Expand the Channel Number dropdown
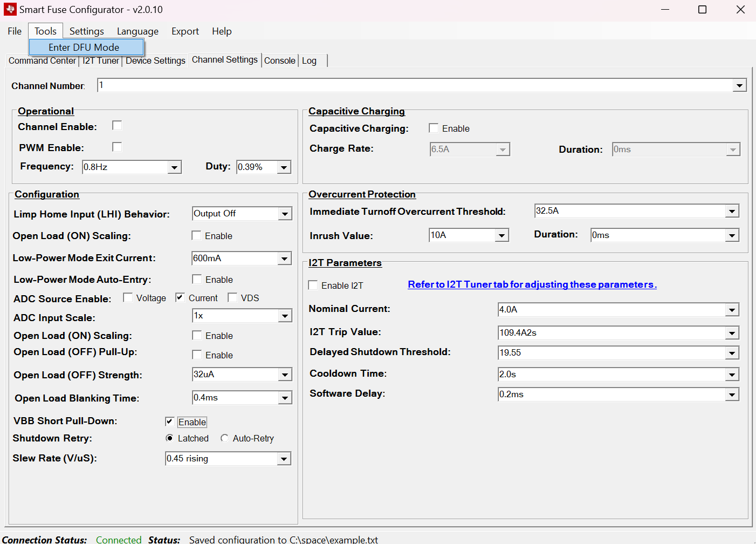Screen dimensions: 756x544 [x=739, y=85]
